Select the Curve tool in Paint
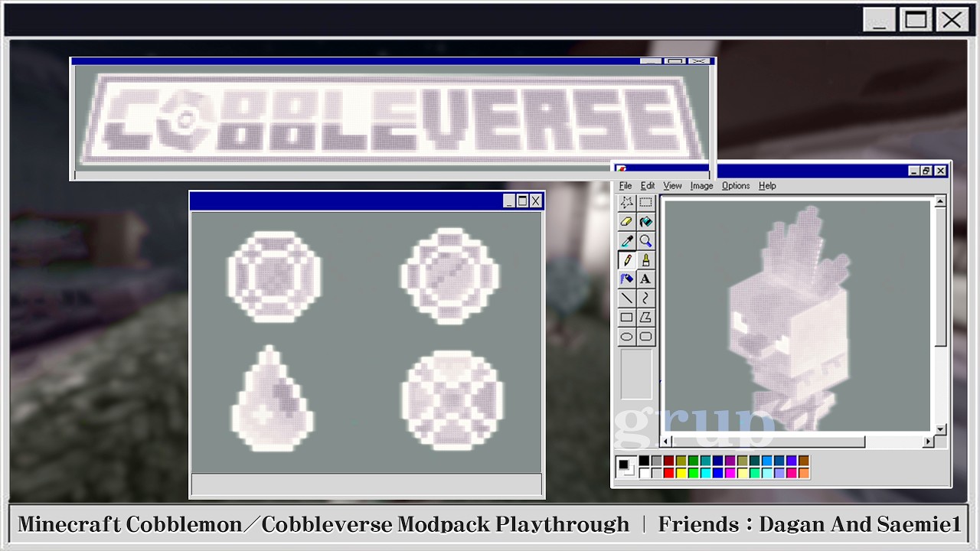This screenshot has width=980, height=551. [x=646, y=298]
